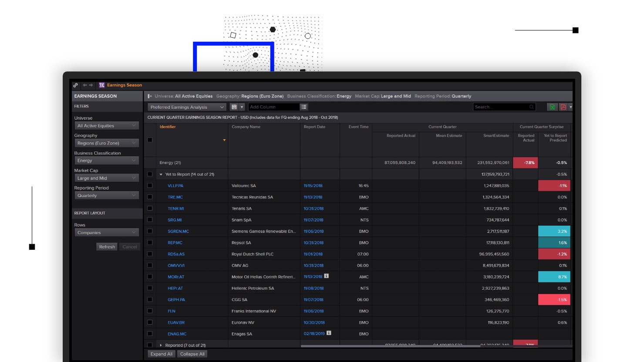Expand the Reported (7 out of 21) group

(x=161, y=345)
